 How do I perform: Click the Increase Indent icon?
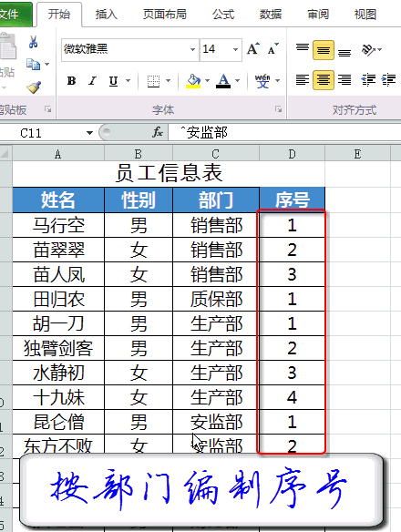coord(389,80)
